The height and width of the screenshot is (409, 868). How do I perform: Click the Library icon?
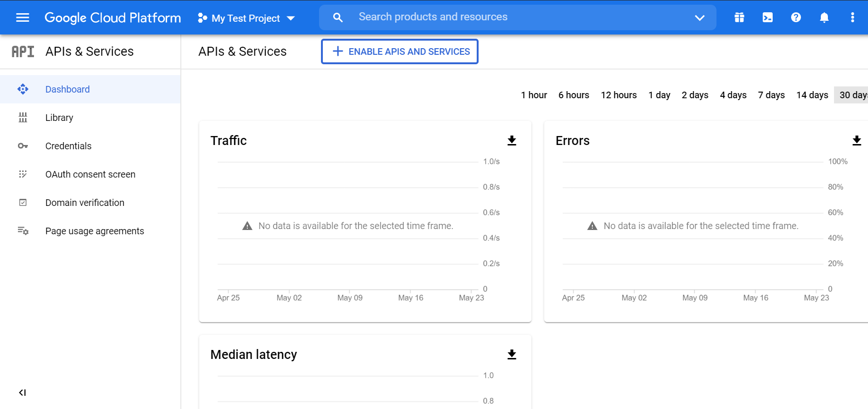[23, 118]
